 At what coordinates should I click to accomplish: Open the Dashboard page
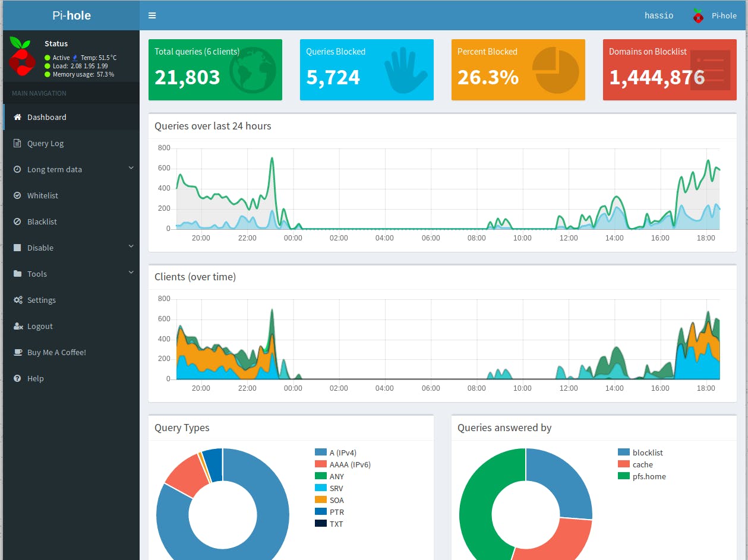pyautogui.click(x=71, y=117)
